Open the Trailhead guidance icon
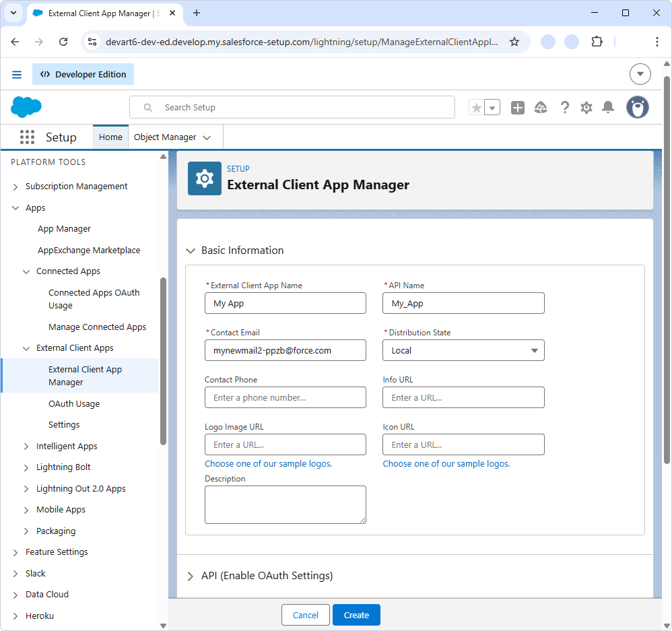 541,108
